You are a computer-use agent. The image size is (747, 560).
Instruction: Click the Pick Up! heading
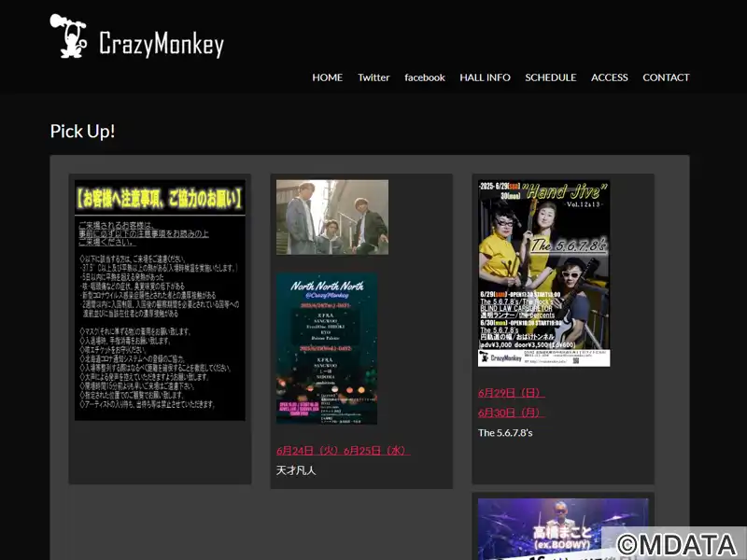pyautogui.click(x=82, y=132)
